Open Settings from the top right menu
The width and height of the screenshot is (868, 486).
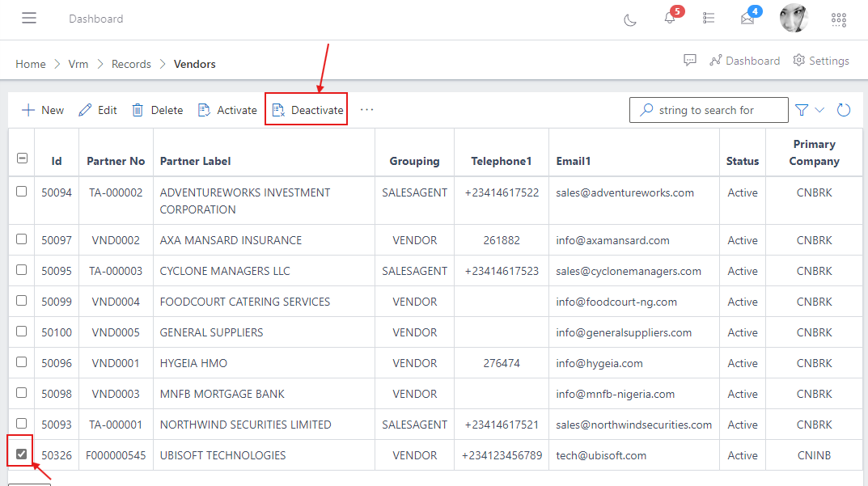point(821,60)
